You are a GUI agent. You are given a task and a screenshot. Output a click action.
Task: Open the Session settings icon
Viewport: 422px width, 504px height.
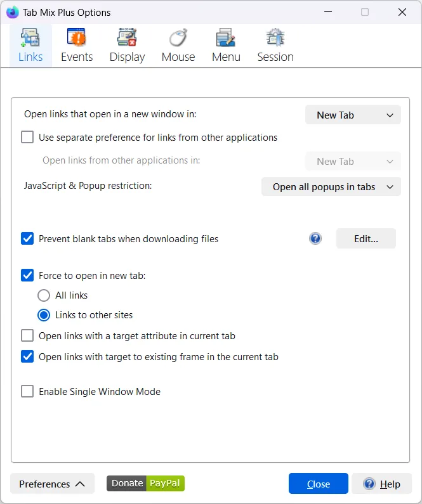tap(275, 39)
